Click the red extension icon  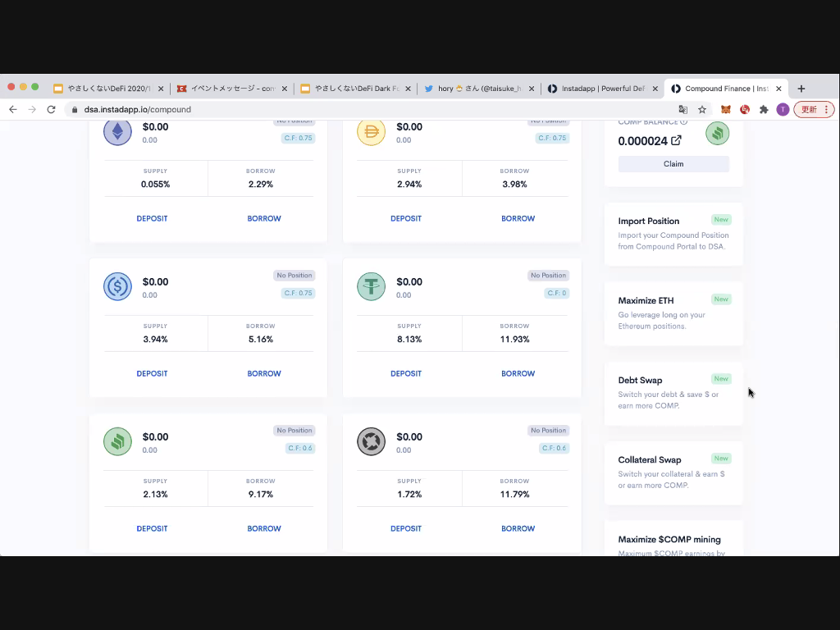[x=745, y=109]
